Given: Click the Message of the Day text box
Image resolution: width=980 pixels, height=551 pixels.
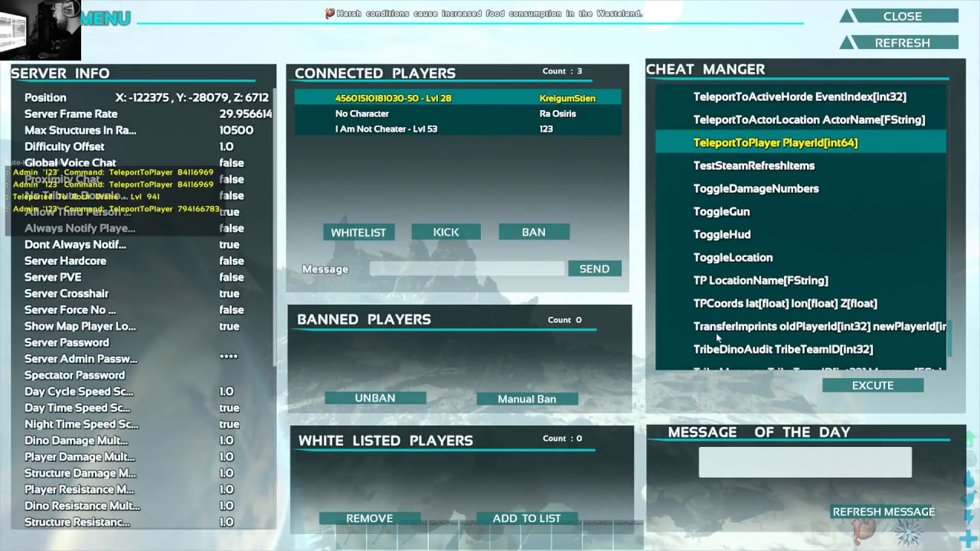Looking at the screenshot, I should 805,462.
